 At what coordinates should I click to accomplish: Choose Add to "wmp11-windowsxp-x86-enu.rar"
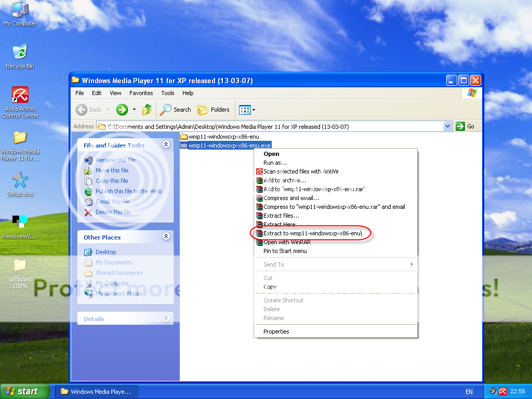(x=336, y=189)
